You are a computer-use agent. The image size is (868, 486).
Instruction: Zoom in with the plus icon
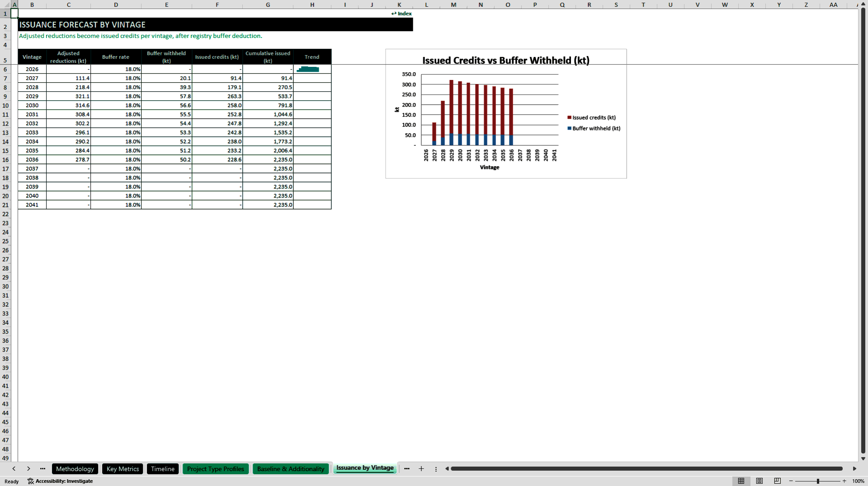pos(844,481)
